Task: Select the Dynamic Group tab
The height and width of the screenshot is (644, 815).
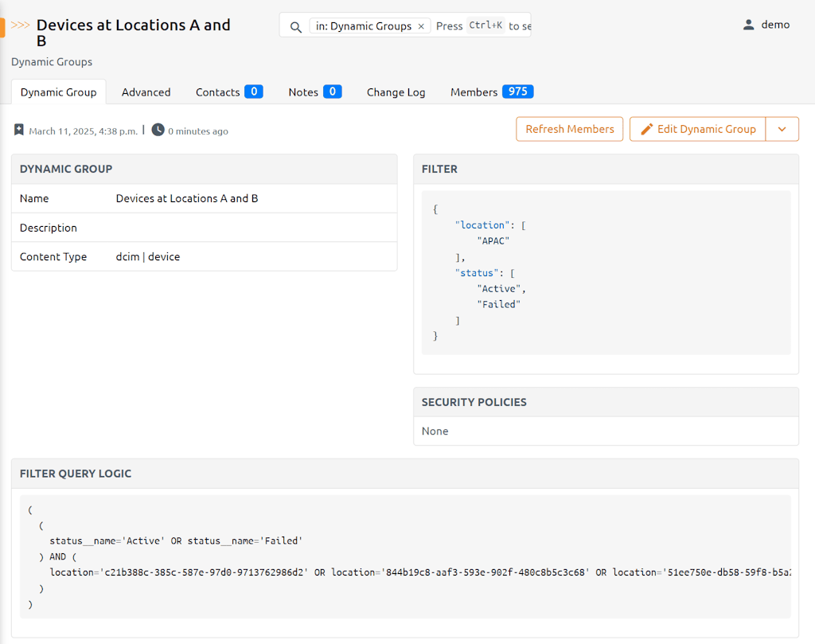Action: pos(58,92)
